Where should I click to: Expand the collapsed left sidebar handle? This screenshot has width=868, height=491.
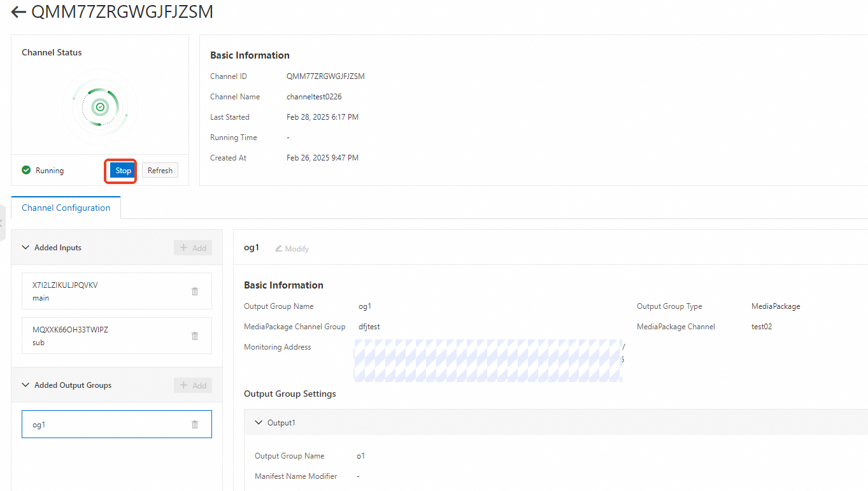(3, 223)
